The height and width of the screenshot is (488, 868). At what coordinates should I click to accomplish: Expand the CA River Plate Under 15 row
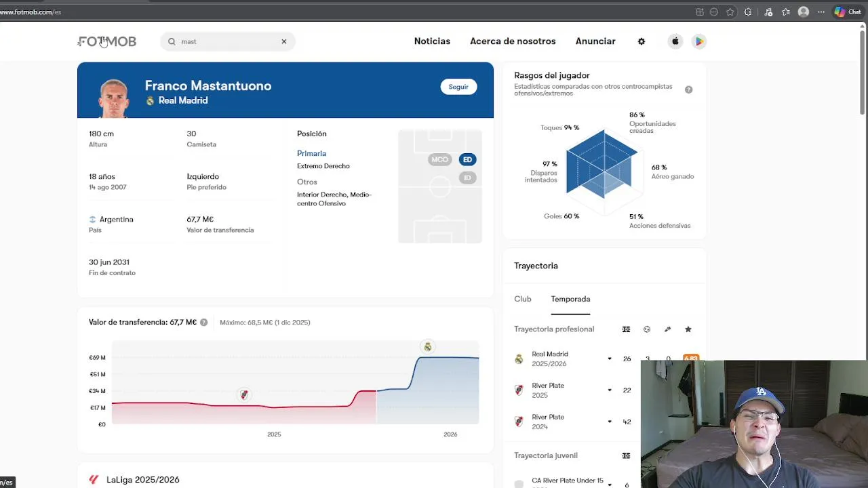click(609, 485)
